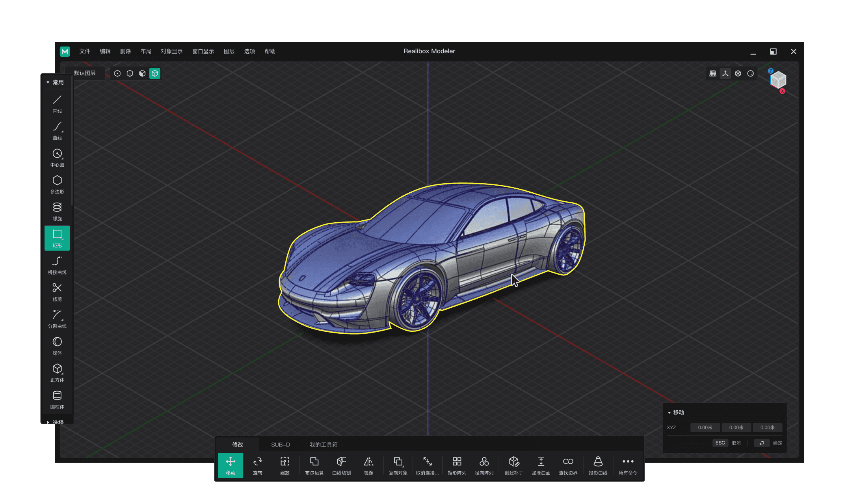Create a 正方体 cube
The width and height of the screenshot is (859, 504).
coord(57,372)
